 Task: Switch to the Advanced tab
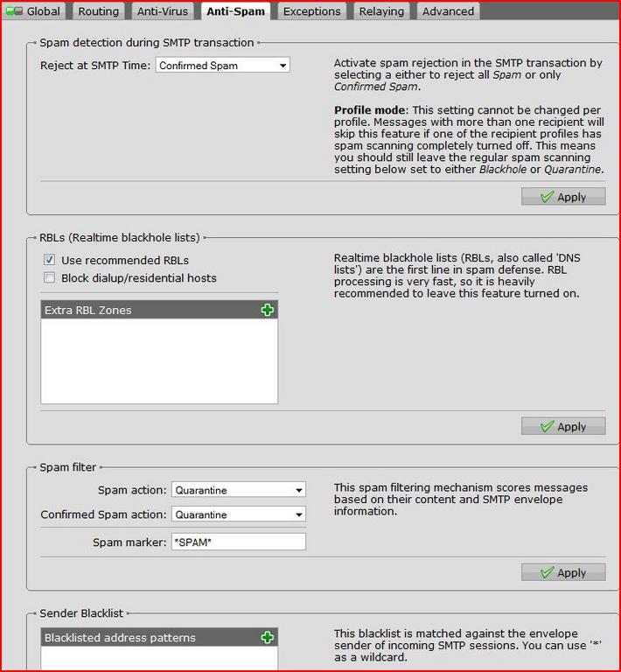click(x=448, y=11)
